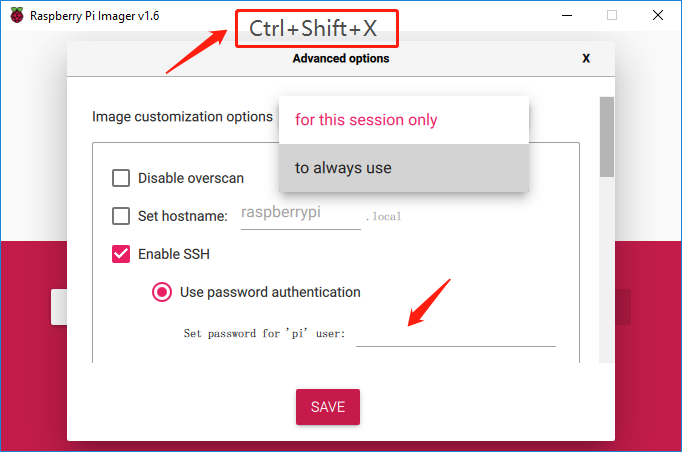The width and height of the screenshot is (683, 452).
Task: Click the Ctrl+Shift+X shortcut annotation box
Action: [x=317, y=28]
